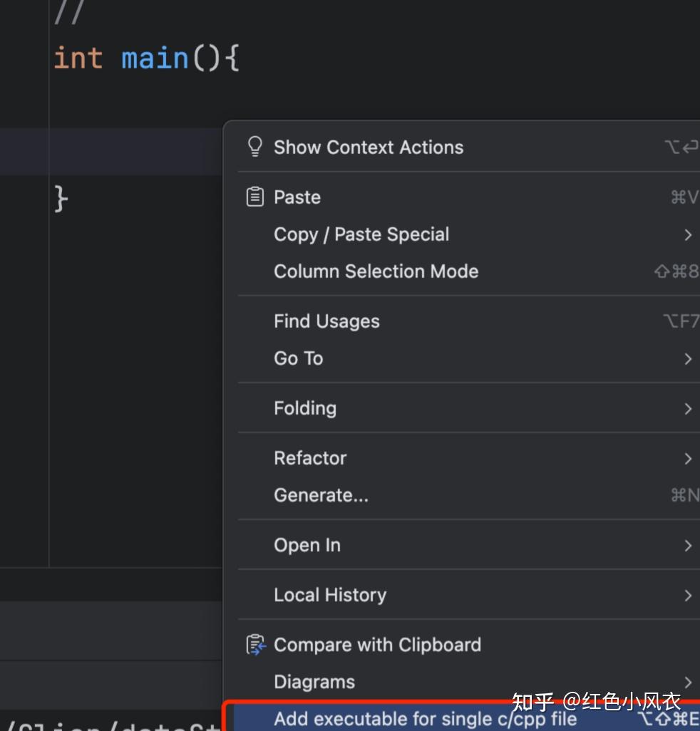
Task: Click the clipboard icon beside Paste
Action: pos(254,196)
